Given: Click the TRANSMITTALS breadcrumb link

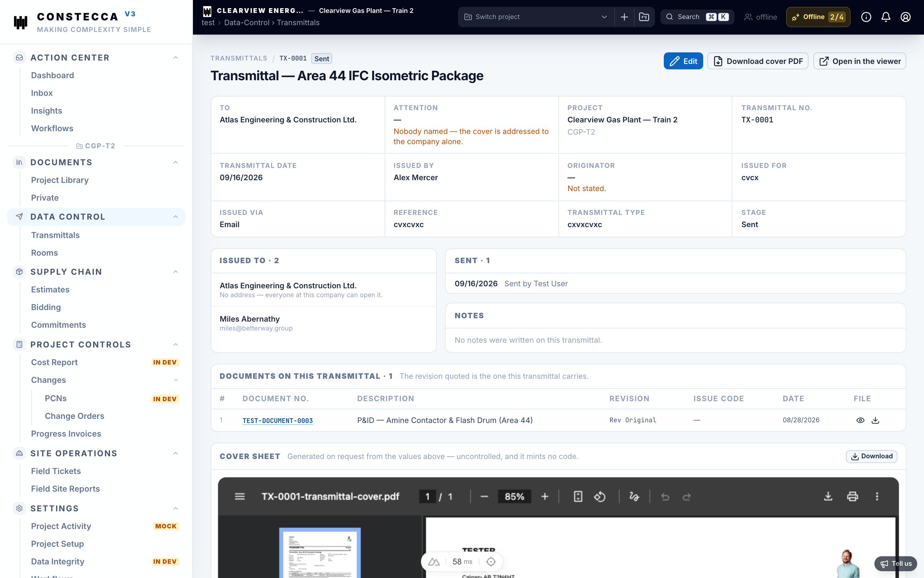Looking at the screenshot, I should click(x=238, y=58).
